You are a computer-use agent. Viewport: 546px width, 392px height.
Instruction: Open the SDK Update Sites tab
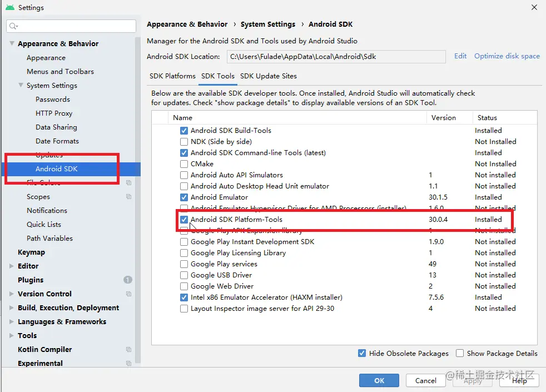coord(269,76)
